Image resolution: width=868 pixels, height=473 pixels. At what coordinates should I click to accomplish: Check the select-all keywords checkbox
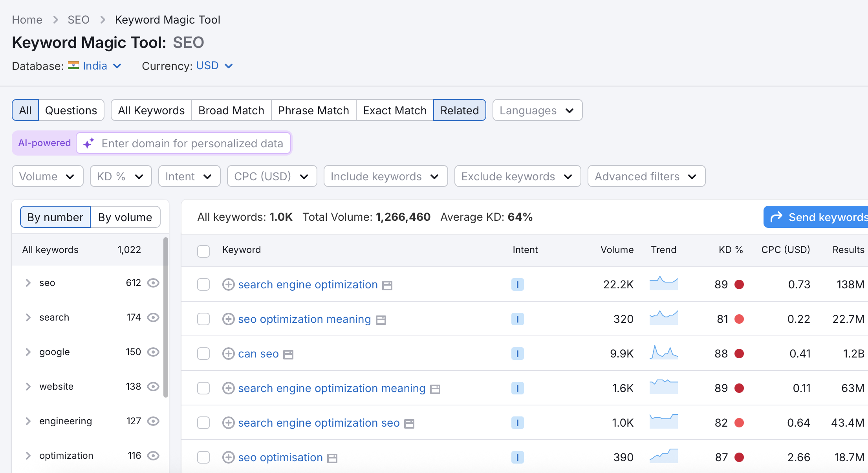pos(203,251)
